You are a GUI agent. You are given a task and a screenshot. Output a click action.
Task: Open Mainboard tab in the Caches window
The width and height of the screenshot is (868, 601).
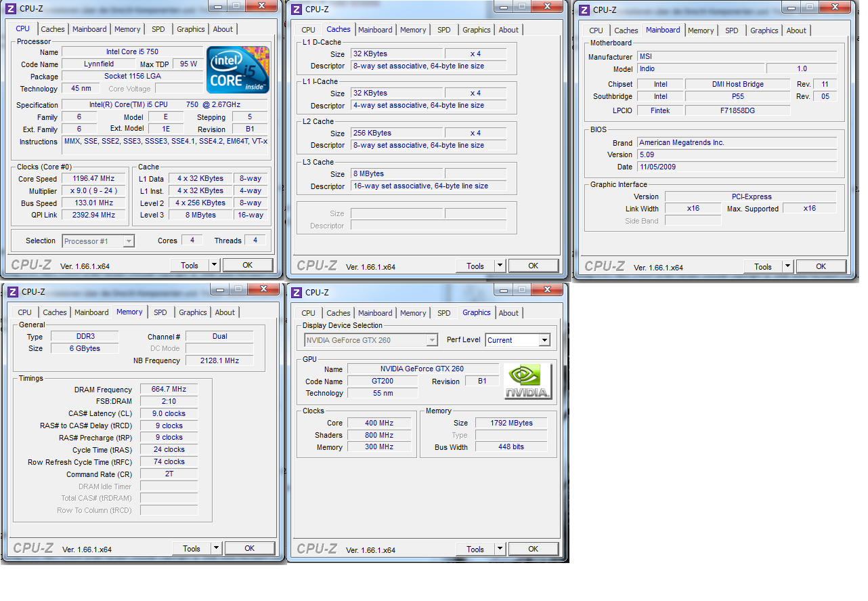[375, 30]
